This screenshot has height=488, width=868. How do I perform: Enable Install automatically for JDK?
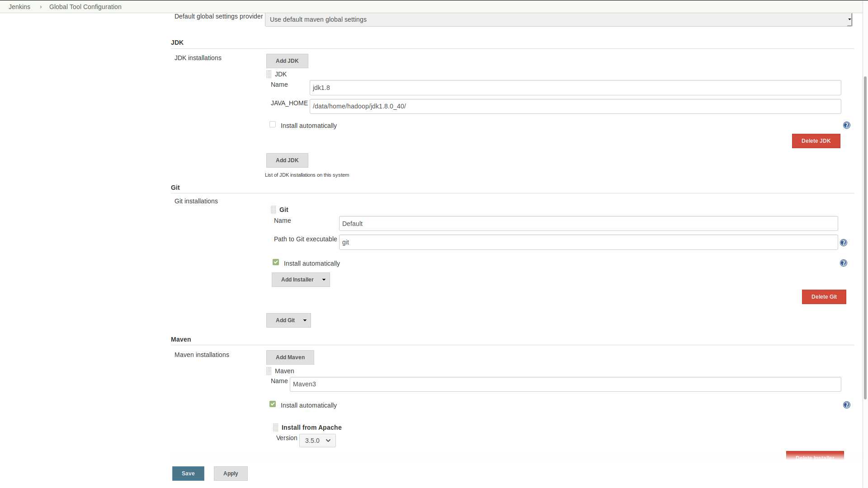coord(273,124)
